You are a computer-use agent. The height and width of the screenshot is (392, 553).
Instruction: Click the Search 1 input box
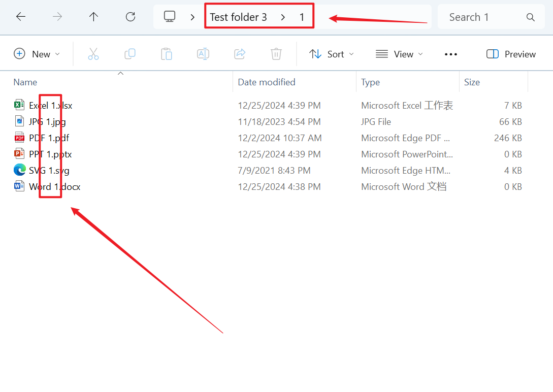[x=482, y=17]
